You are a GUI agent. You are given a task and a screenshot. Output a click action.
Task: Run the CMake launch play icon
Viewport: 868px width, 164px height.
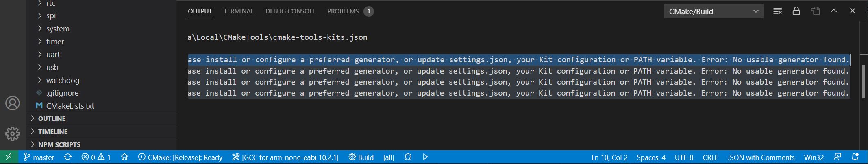(x=425, y=157)
